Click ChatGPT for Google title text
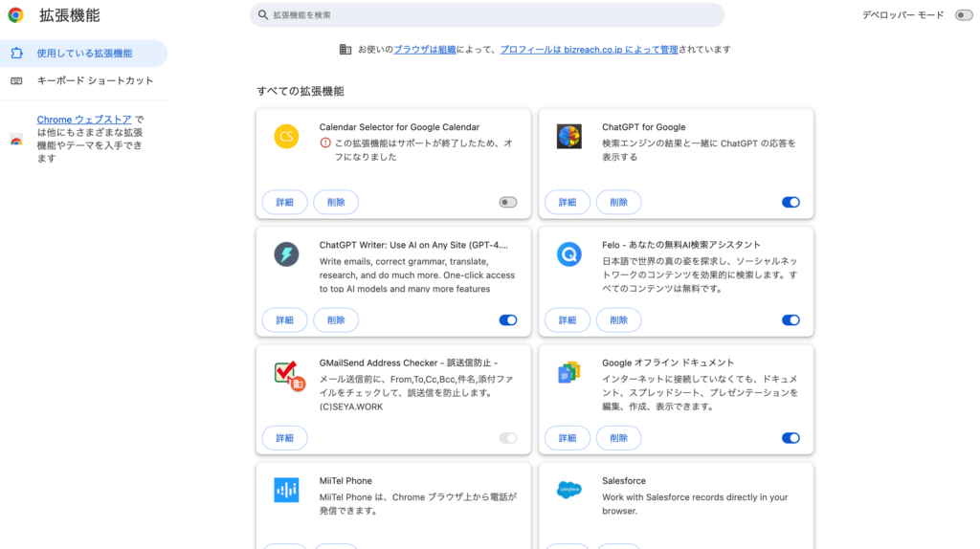 pos(644,127)
